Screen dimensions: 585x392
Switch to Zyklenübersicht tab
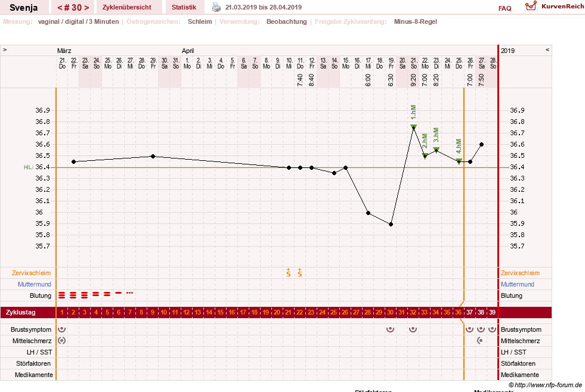(x=127, y=7)
